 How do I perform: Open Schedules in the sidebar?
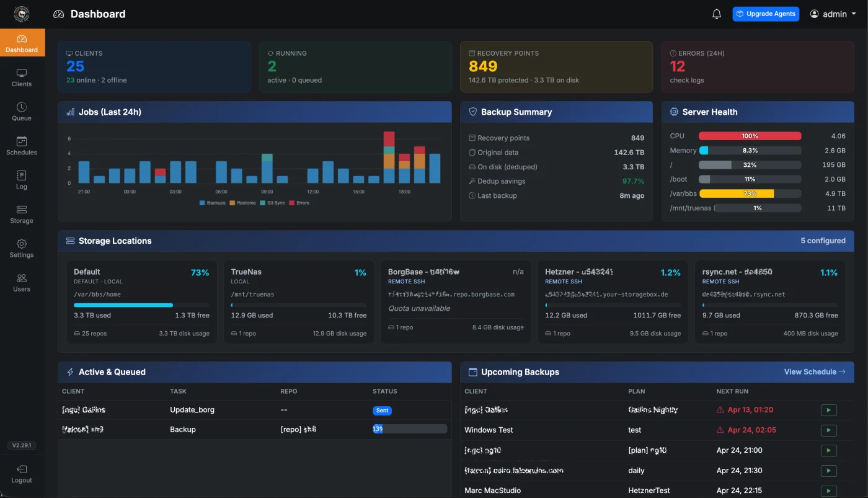pos(22,146)
